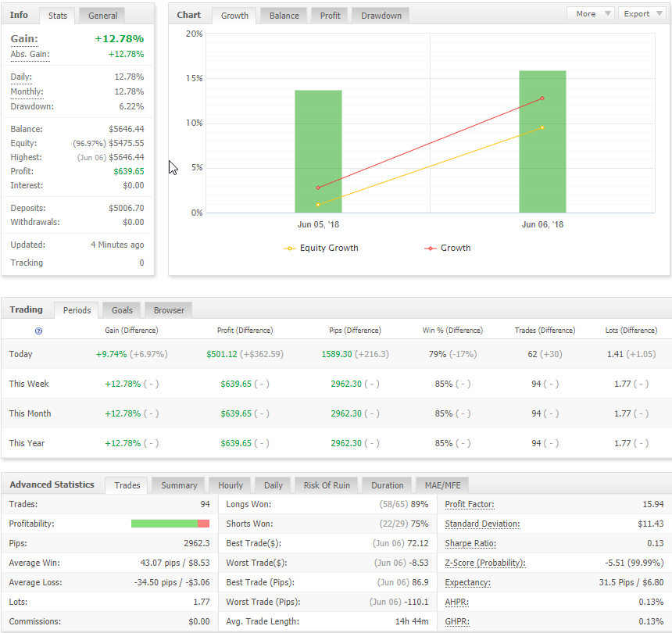The image size is (672, 633).
Task: Open the Goals trading tab
Action: click(122, 310)
